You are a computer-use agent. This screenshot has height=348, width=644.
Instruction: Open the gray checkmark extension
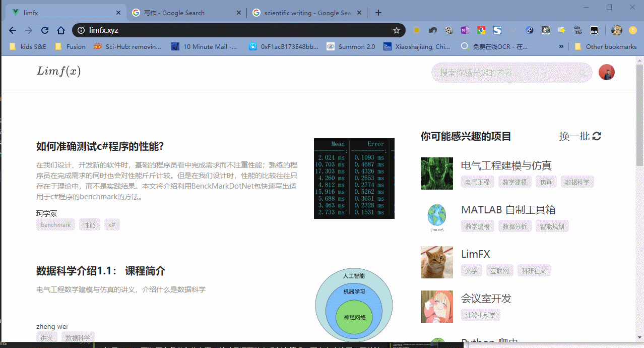pyautogui.click(x=513, y=30)
